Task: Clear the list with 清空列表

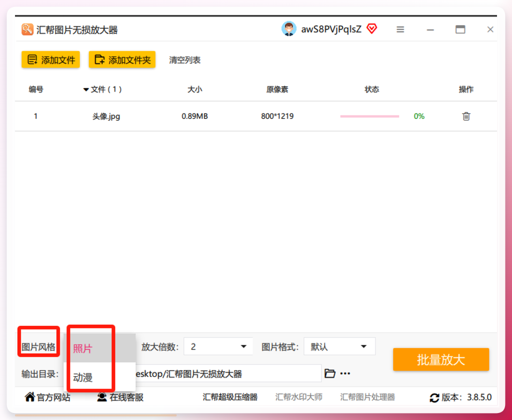Action: click(x=185, y=60)
